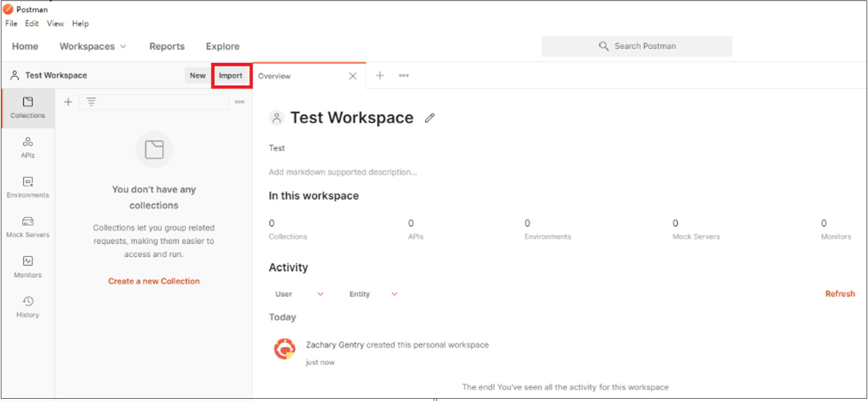Screen dimensions: 868x401
Task: Click the 'Test' summary text
Action: (x=277, y=148)
